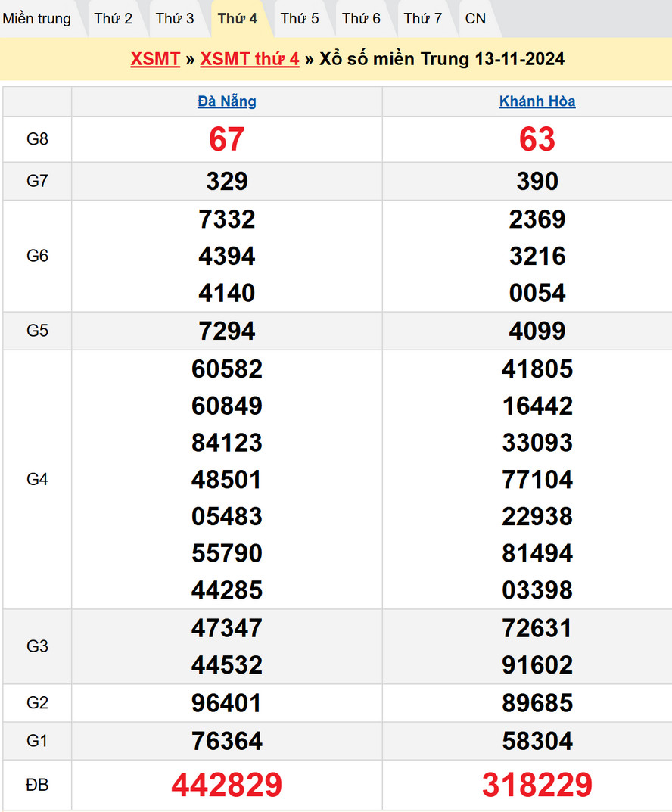Viewport: 672px width, 812px height.
Task: Switch to the Thứ 7 tab
Action: (x=423, y=19)
